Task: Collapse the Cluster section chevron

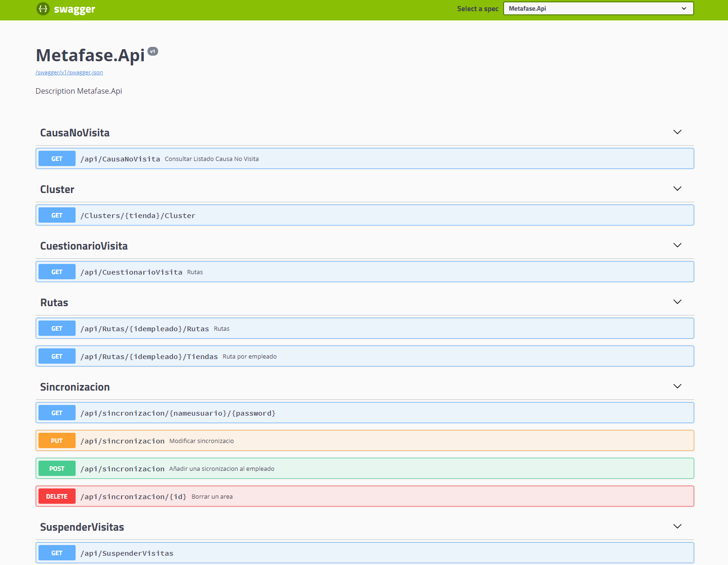Action: (x=677, y=189)
